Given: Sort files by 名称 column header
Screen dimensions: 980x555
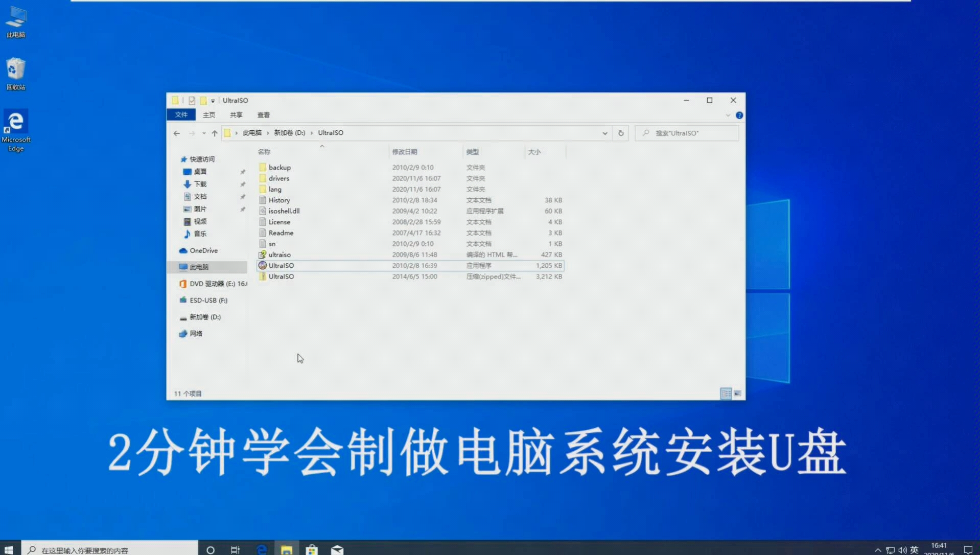Looking at the screenshot, I should click(264, 152).
